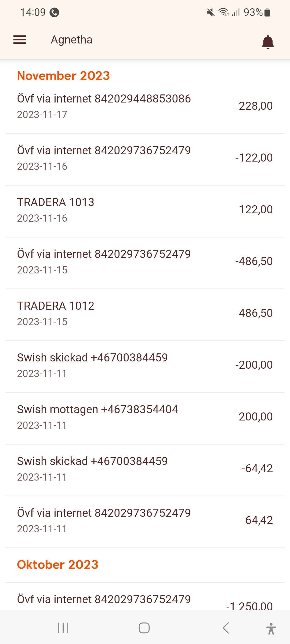This screenshot has width=290, height=644.
Task: Tap the battery status icon
Action: click(x=267, y=12)
